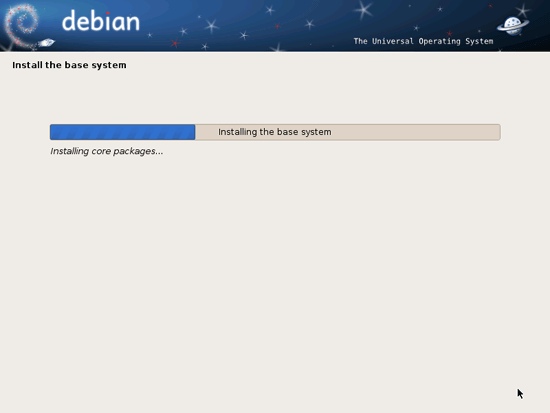Click the striped right edge of blue progress fill
The image size is (550, 413).
188,132
